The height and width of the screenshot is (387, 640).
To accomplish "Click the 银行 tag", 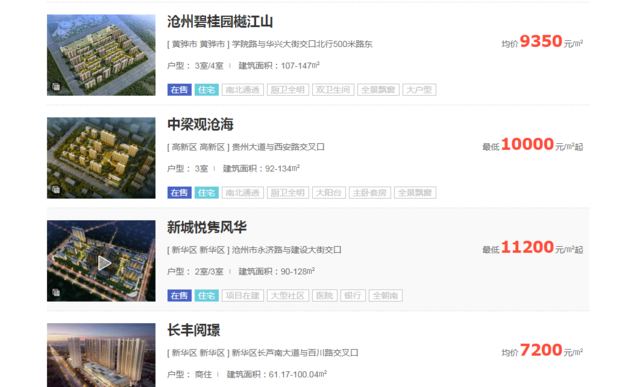I will pos(353,296).
